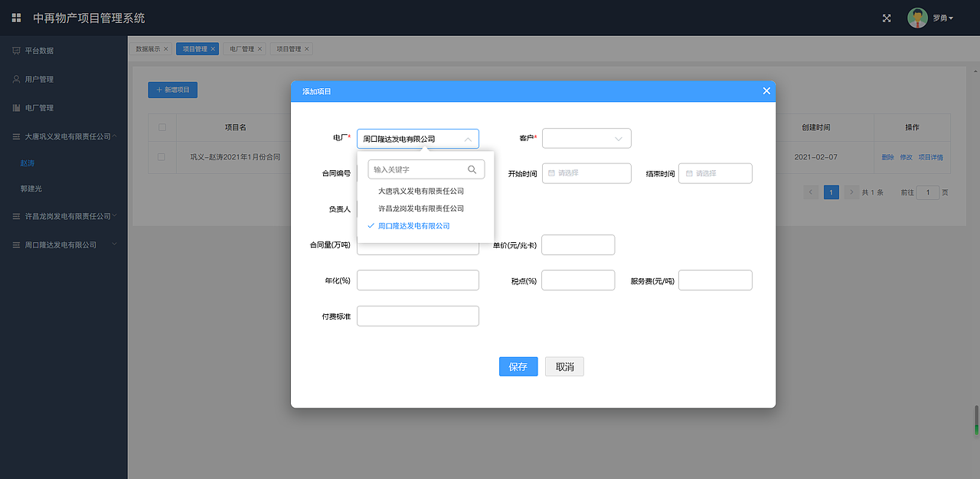Collapse 大唐巩义发电有限责任公司 sidebar group
Screen dimensions: 980x479
(64, 136)
